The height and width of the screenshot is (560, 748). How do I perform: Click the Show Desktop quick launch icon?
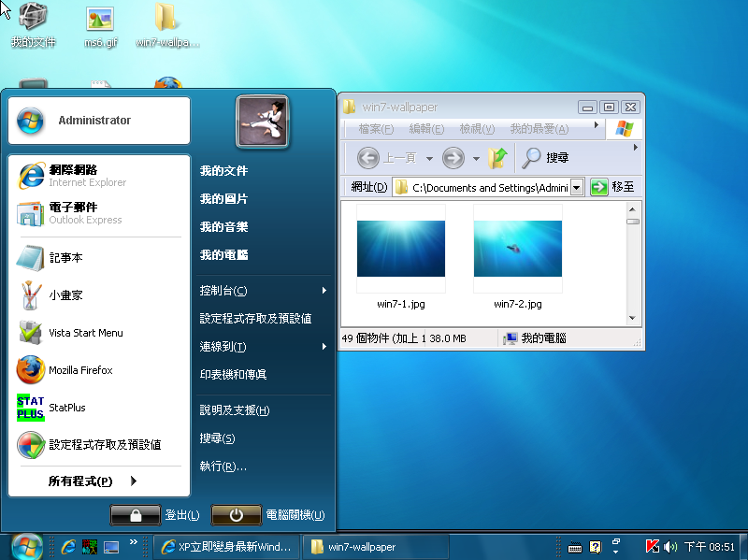(111, 547)
